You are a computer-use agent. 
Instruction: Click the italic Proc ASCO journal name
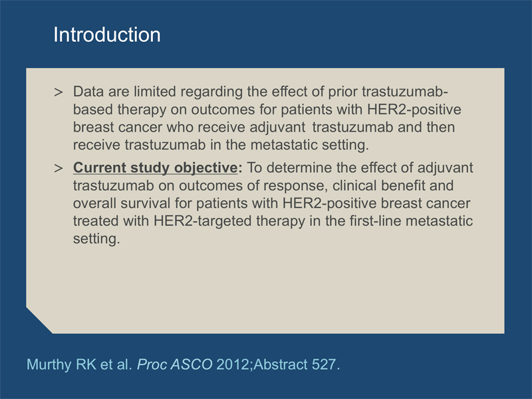tap(174, 364)
